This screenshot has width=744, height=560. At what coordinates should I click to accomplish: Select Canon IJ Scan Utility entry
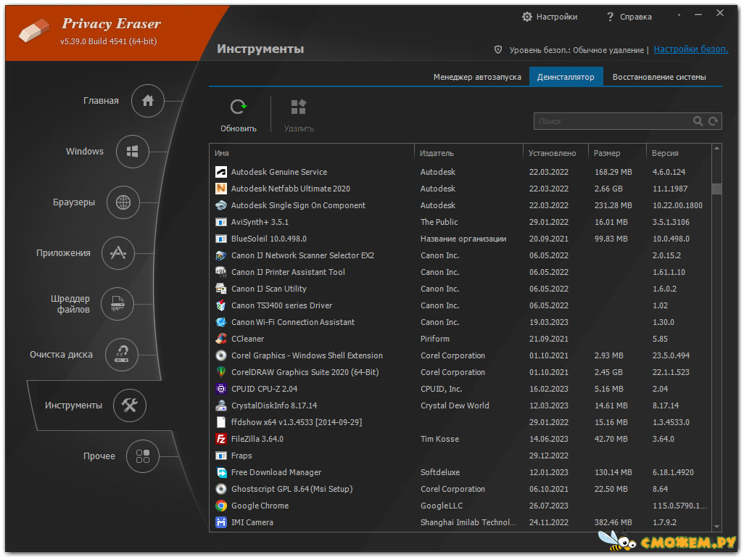[x=460, y=289]
